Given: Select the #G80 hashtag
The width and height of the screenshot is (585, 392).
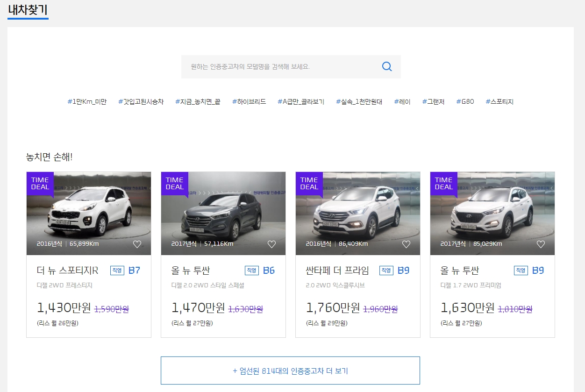Looking at the screenshot, I should click(x=465, y=101).
